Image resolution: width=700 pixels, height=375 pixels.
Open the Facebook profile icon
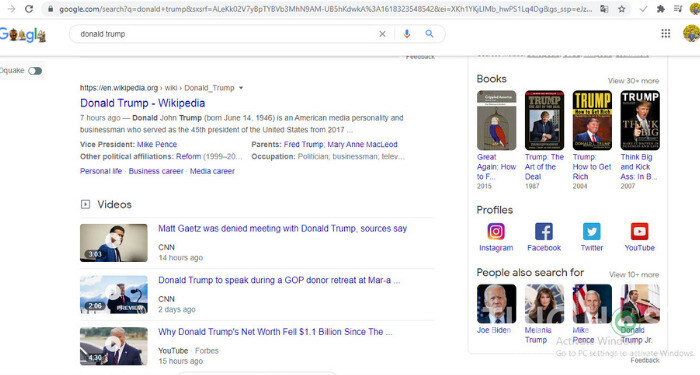point(544,232)
